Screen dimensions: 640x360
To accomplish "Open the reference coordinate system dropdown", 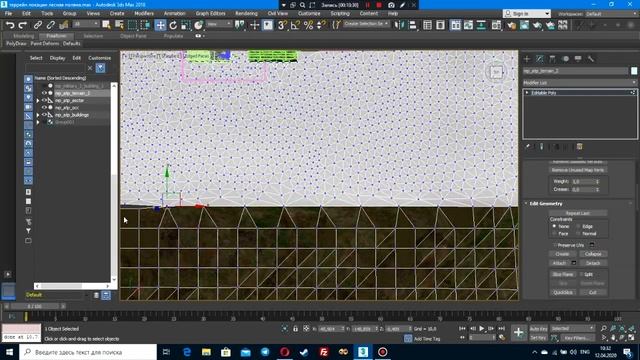I will (x=219, y=24).
